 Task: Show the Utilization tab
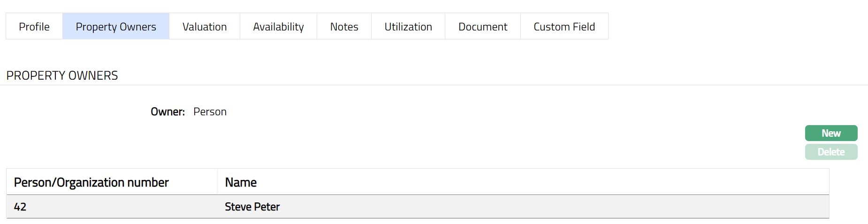tap(408, 27)
